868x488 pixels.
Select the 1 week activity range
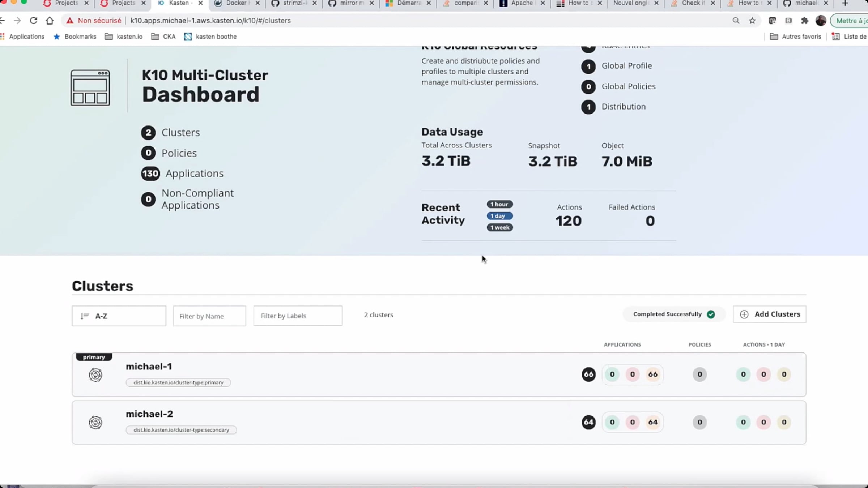pyautogui.click(x=499, y=228)
